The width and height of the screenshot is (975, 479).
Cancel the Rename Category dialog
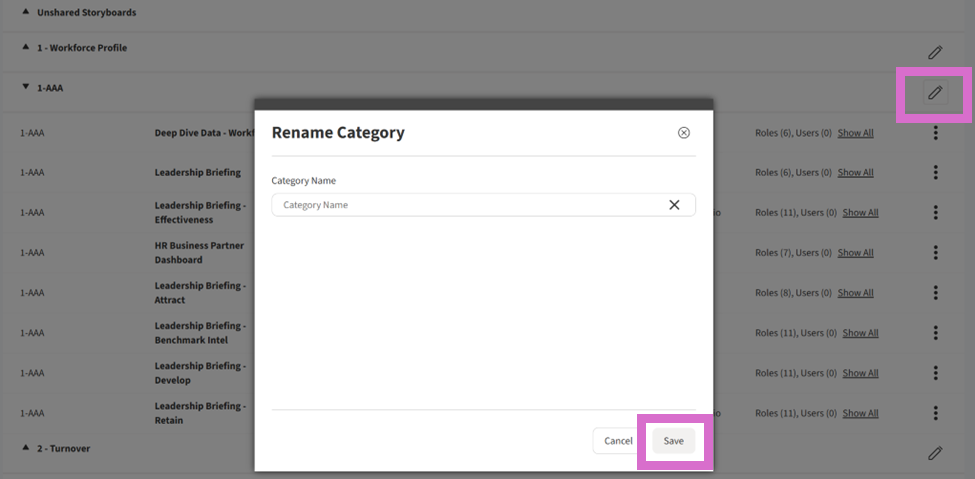618,441
